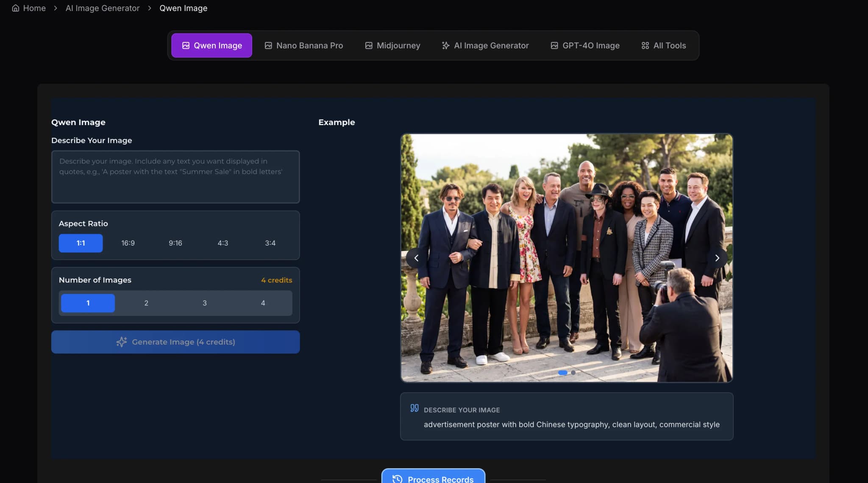Select 4:3 aspect ratio option
Image resolution: width=868 pixels, height=483 pixels.
223,243
